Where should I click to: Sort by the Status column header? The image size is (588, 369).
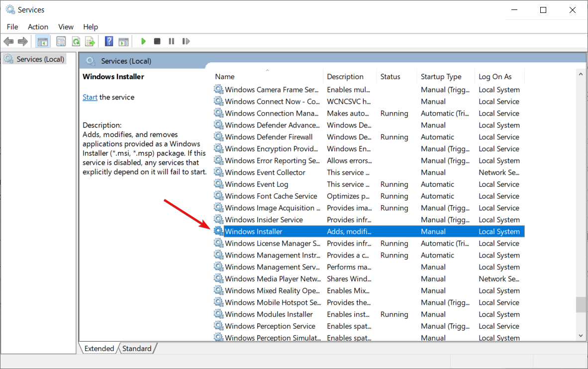pos(397,77)
